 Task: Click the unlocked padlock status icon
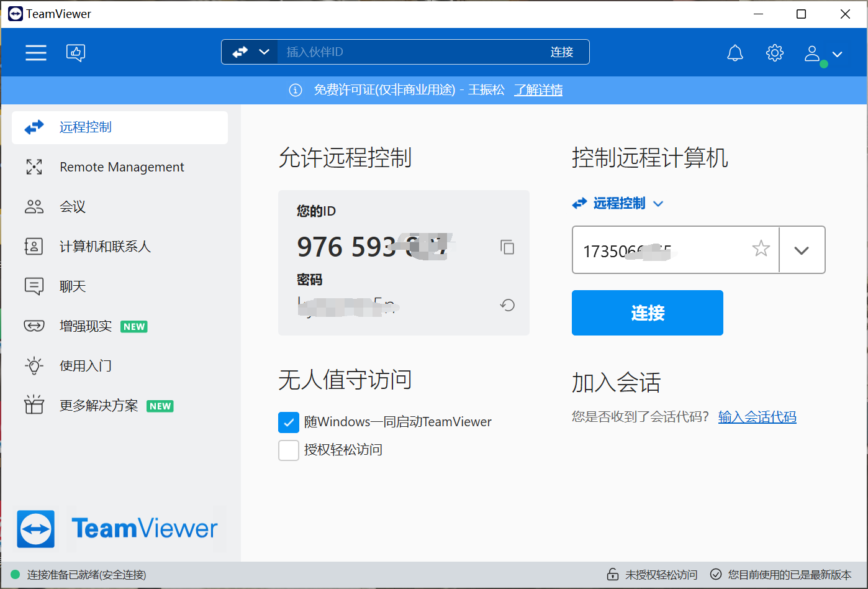[613, 575]
